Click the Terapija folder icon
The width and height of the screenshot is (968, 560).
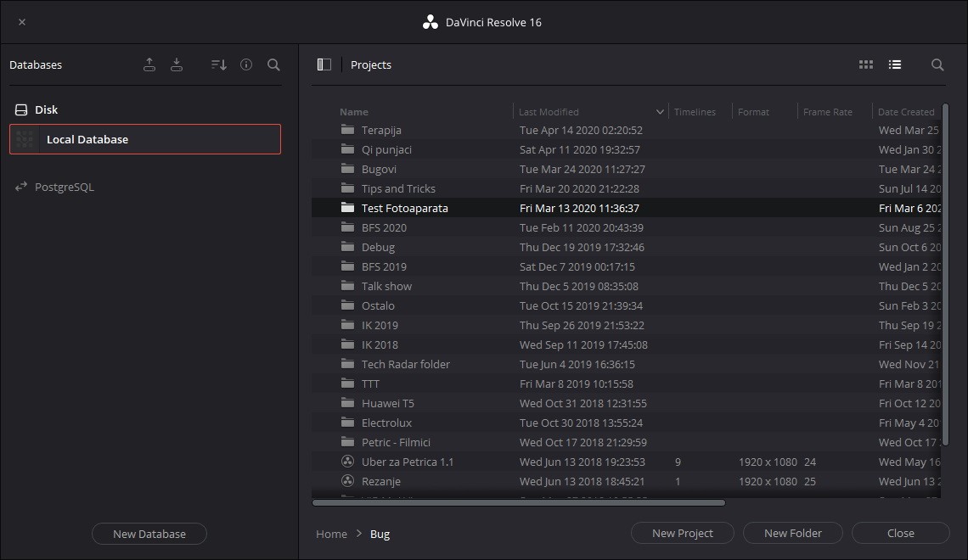click(x=347, y=130)
